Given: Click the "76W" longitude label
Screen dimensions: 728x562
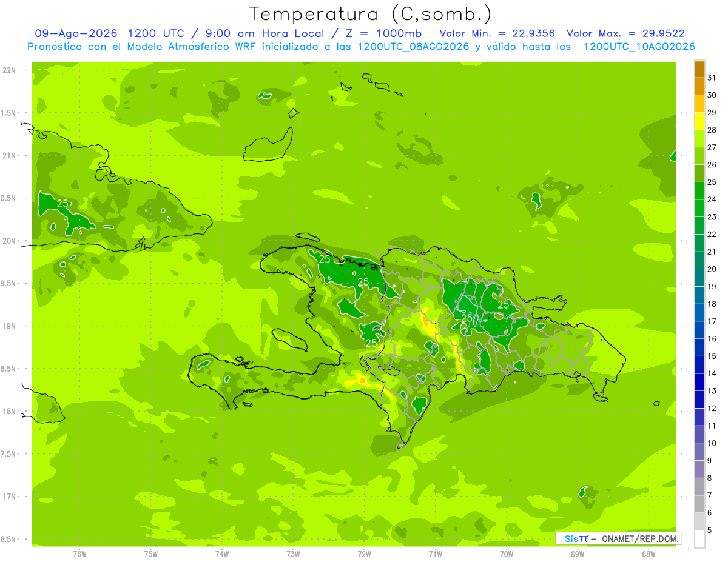Looking at the screenshot, I should click(x=79, y=554).
